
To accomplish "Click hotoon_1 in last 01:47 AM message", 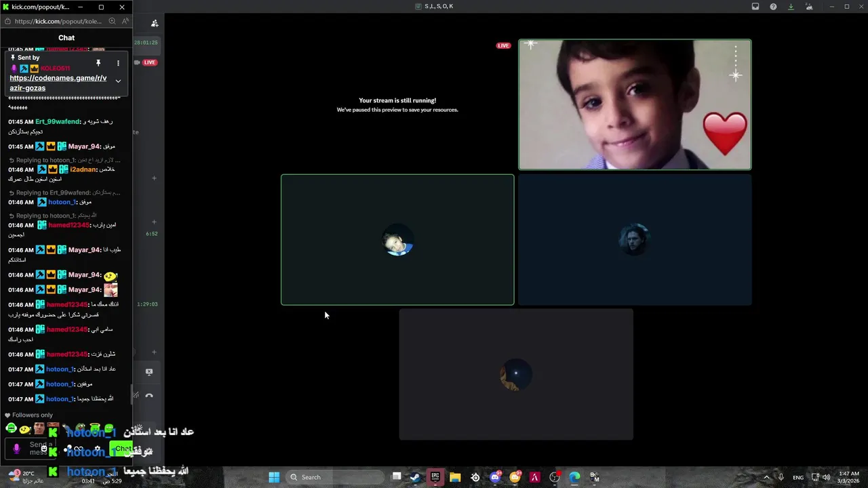I will pos(60,399).
